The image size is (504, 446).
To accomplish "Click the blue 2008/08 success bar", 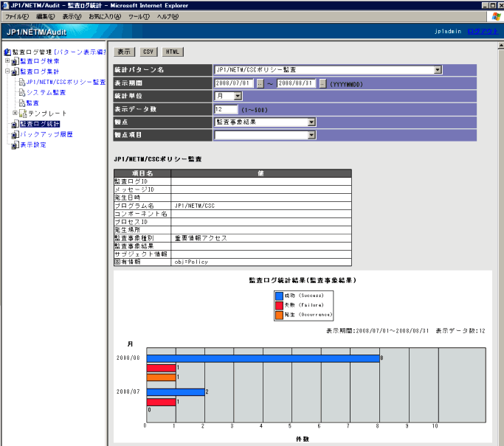I will pyautogui.click(x=263, y=358).
